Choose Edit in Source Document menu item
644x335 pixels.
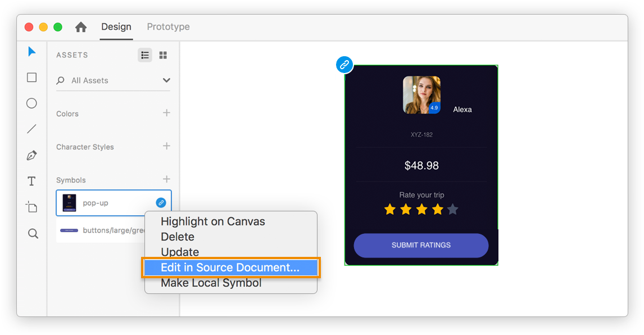(230, 268)
